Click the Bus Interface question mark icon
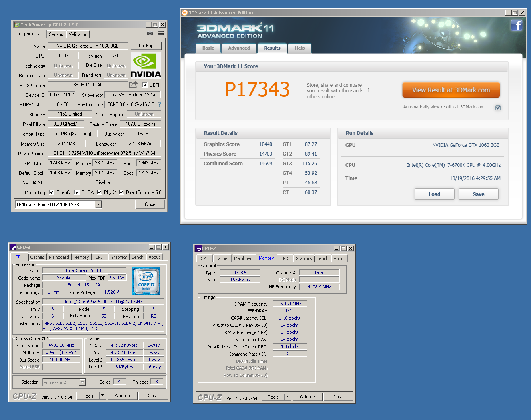Image resolution: width=531 pixels, height=420 pixels. pos(160,104)
